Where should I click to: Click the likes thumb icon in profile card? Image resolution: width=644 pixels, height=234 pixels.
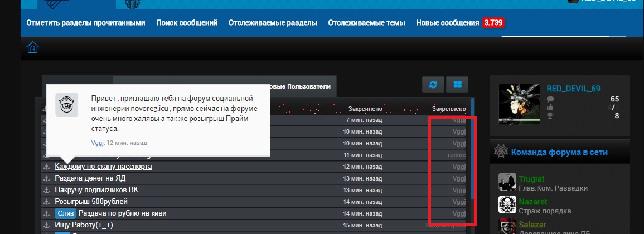tap(550, 108)
